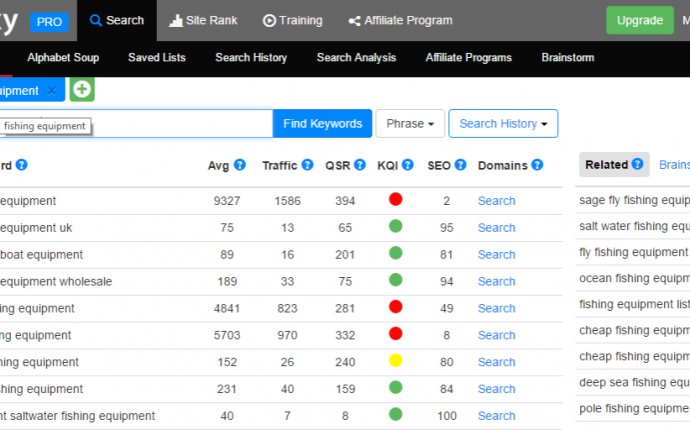
Task: Click Search domains link for saltwater fishing equipment
Action: [x=496, y=416]
